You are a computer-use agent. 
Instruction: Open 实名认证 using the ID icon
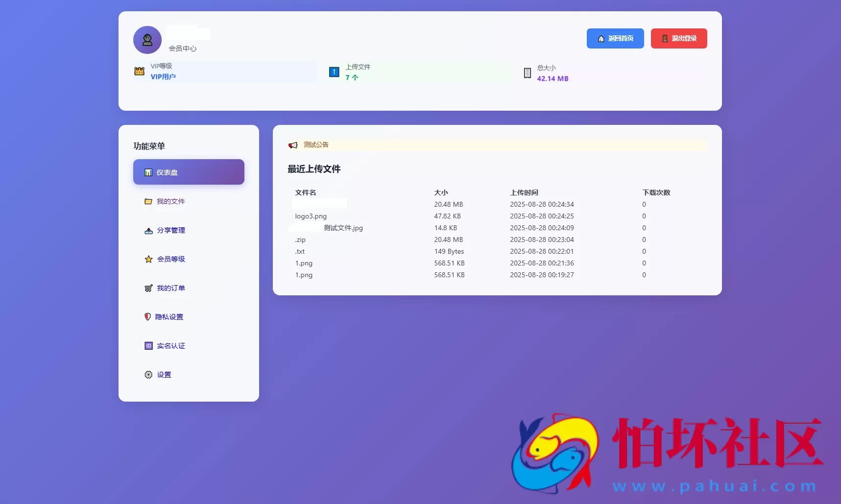tap(148, 345)
